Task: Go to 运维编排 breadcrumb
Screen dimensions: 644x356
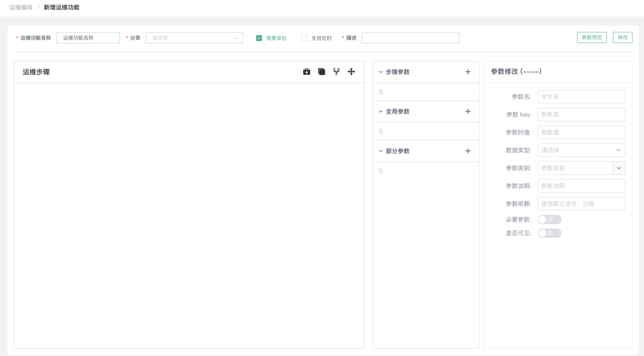Action: [21, 7]
